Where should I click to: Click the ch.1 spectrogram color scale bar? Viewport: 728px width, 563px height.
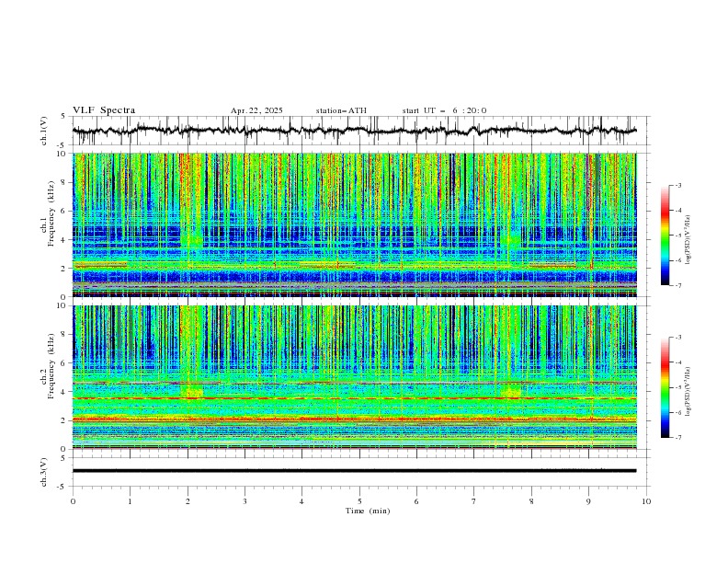pos(665,236)
